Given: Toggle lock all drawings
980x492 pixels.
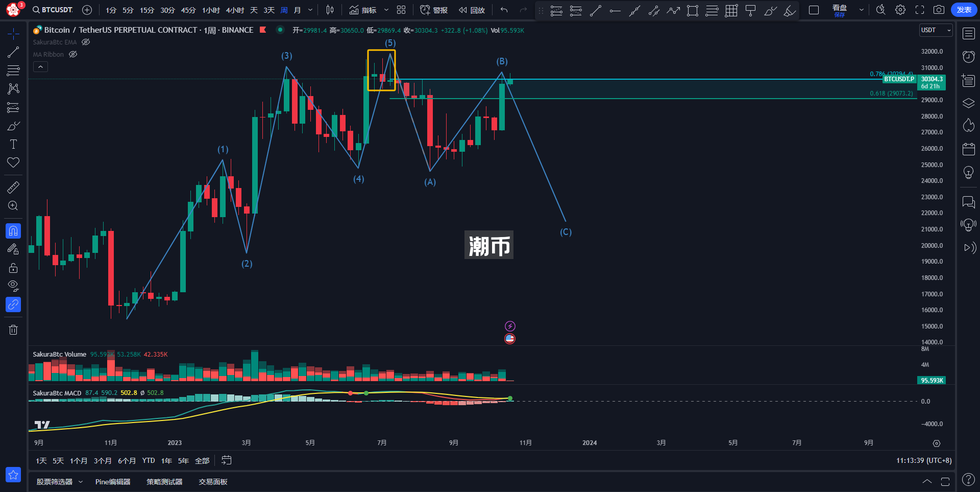Looking at the screenshot, I should pyautogui.click(x=13, y=268).
